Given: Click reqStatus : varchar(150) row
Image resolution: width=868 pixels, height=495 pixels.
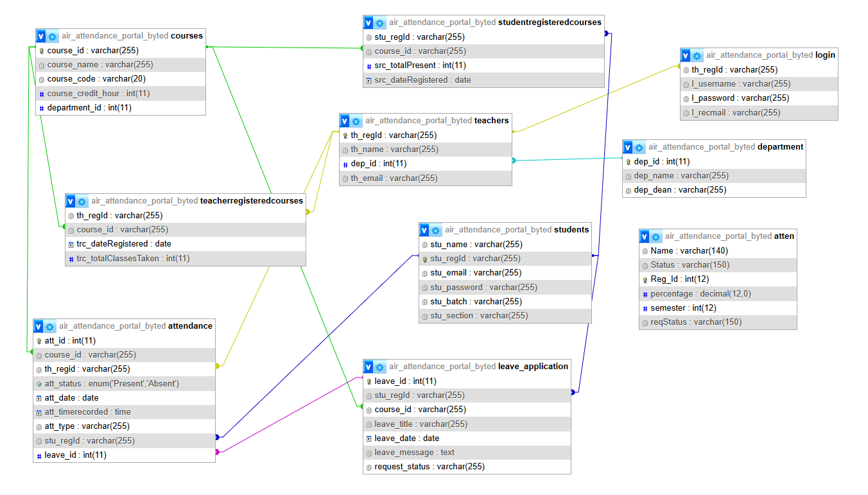Looking at the screenshot, I should [718, 322].
